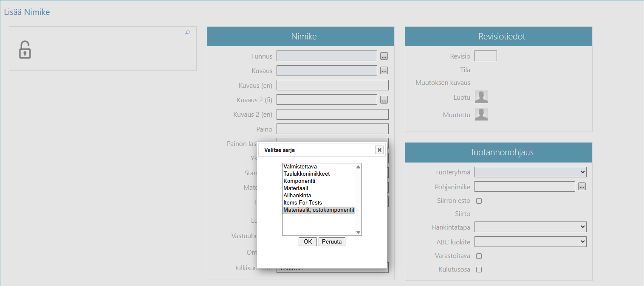Select Valmistettava in the series list
Viewport: 644px width, 286px height.
point(300,167)
